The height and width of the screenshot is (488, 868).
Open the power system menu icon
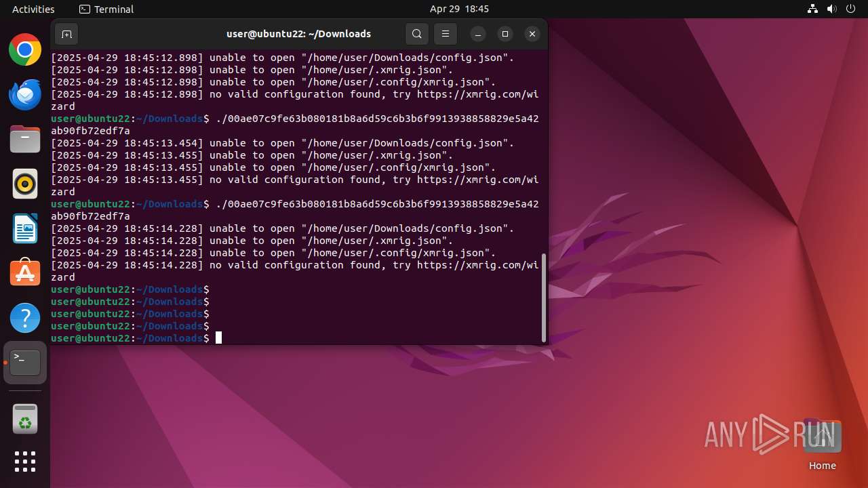(851, 9)
